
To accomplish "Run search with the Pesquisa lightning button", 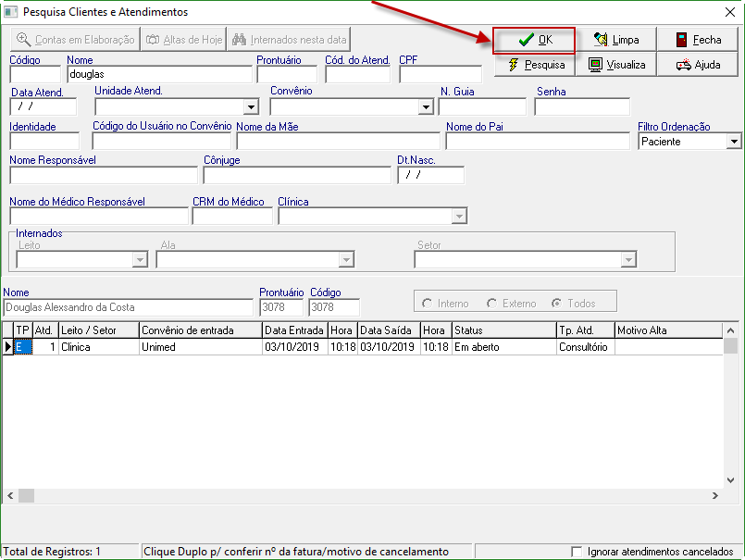I will 535,65.
